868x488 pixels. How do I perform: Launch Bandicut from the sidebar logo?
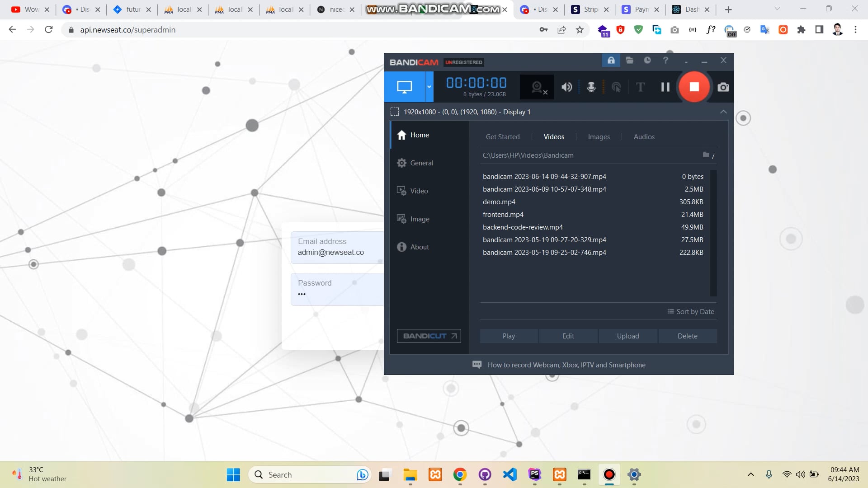click(428, 336)
